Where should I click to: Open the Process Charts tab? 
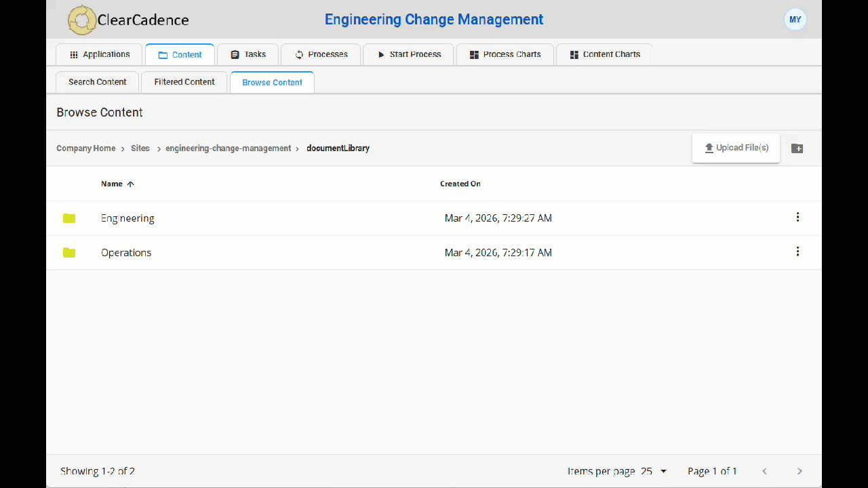(x=505, y=54)
